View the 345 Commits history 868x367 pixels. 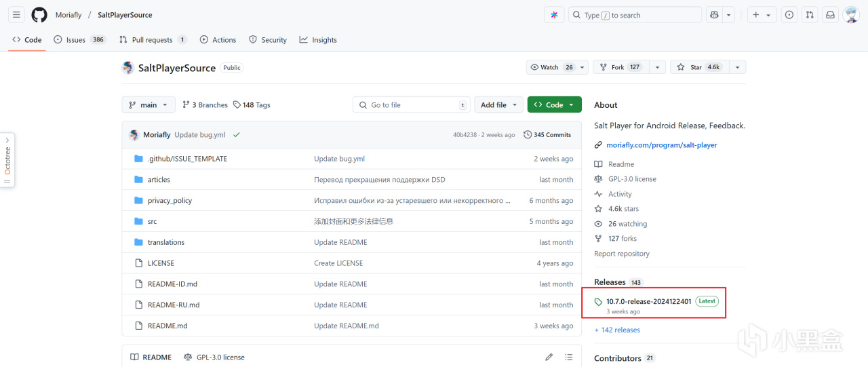pos(547,135)
